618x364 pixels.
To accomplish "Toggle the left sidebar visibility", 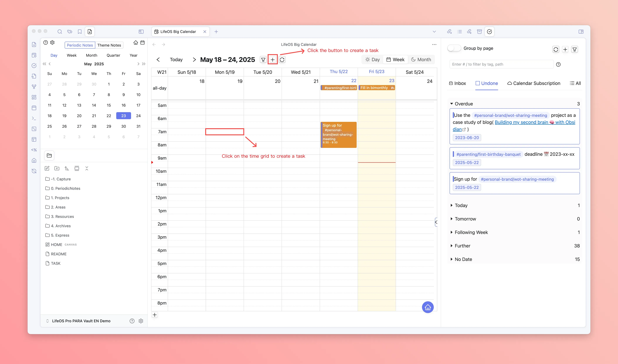I will click(141, 32).
